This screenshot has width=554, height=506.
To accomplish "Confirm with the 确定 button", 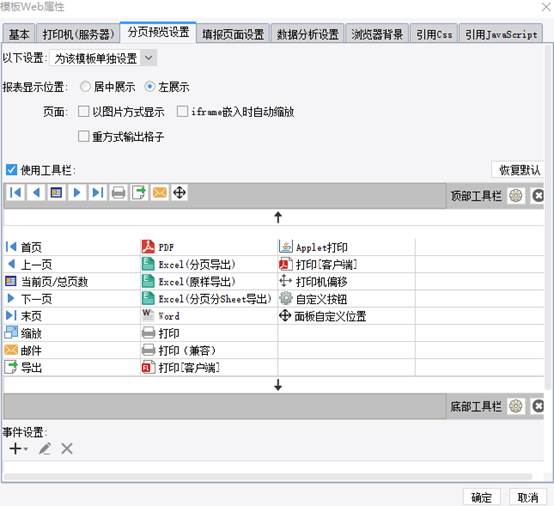I will [482, 498].
